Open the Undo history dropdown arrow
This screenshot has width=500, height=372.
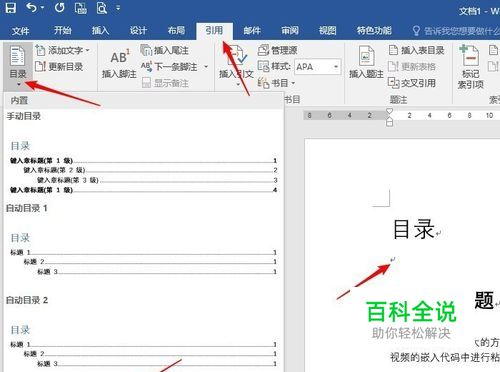[x=42, y=8]
